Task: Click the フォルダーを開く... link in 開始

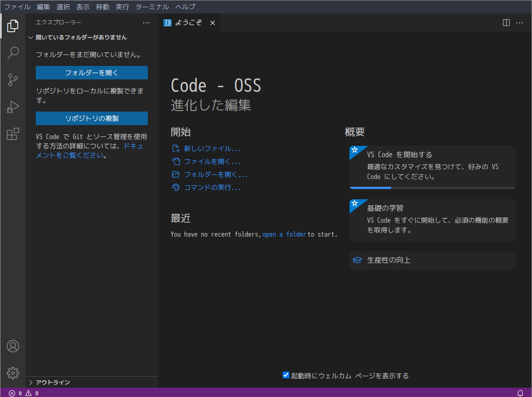Action: point(216,174)
